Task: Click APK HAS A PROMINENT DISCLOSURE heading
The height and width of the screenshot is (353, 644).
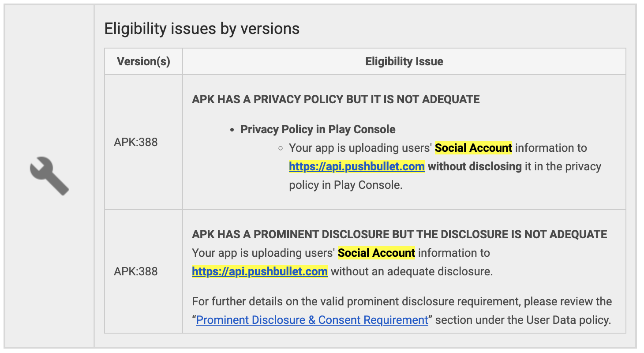Action: click(x=400, y=234)
